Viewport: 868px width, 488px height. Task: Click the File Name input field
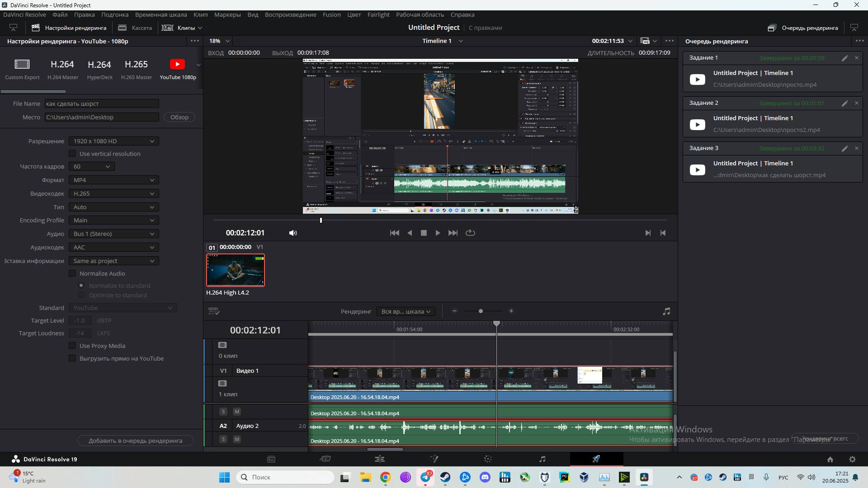(102, 103)
